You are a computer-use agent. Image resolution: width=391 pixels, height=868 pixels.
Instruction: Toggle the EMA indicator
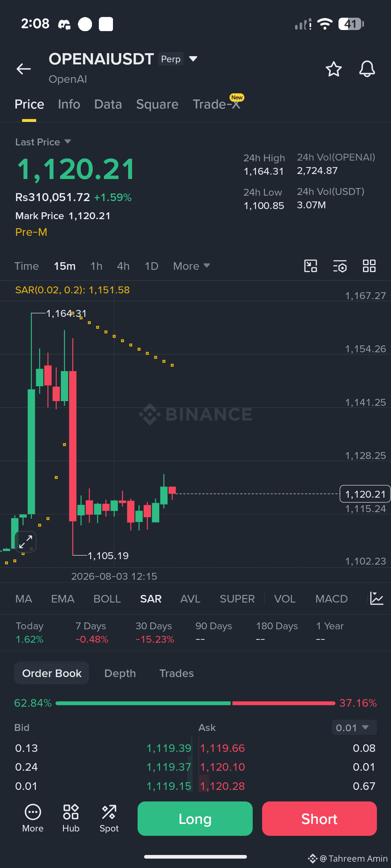(63, 599)
